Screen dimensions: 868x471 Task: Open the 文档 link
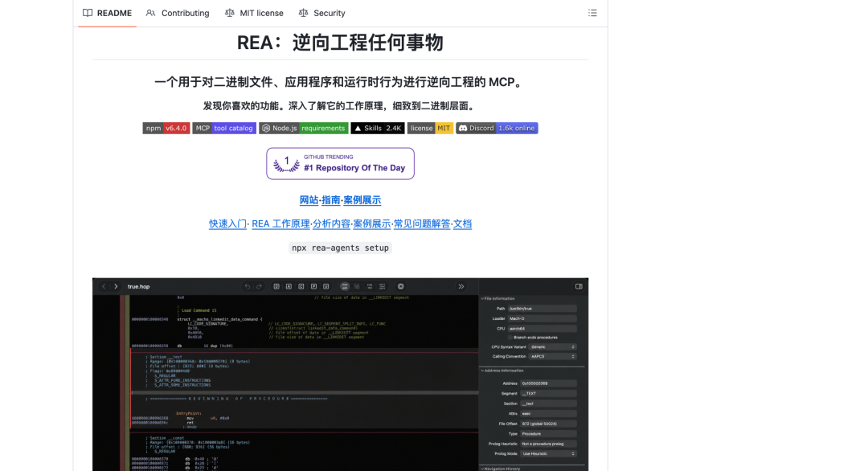tap(463, 224)
